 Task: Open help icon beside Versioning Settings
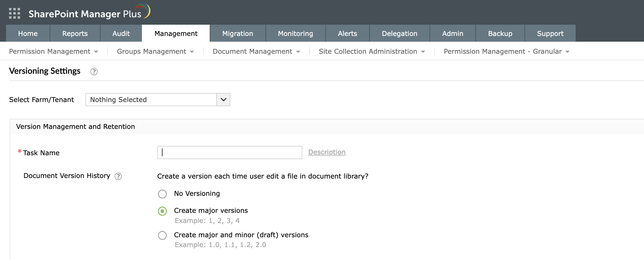(x=94, y=72)
